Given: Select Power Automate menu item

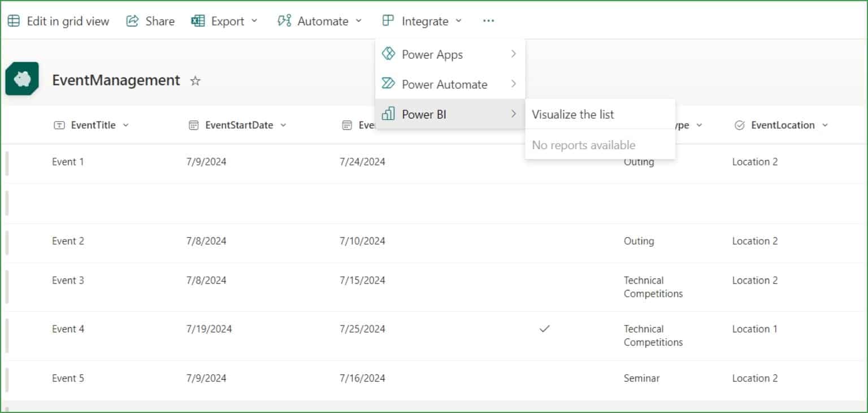Looking at the screenshot, I should [450, 84].
